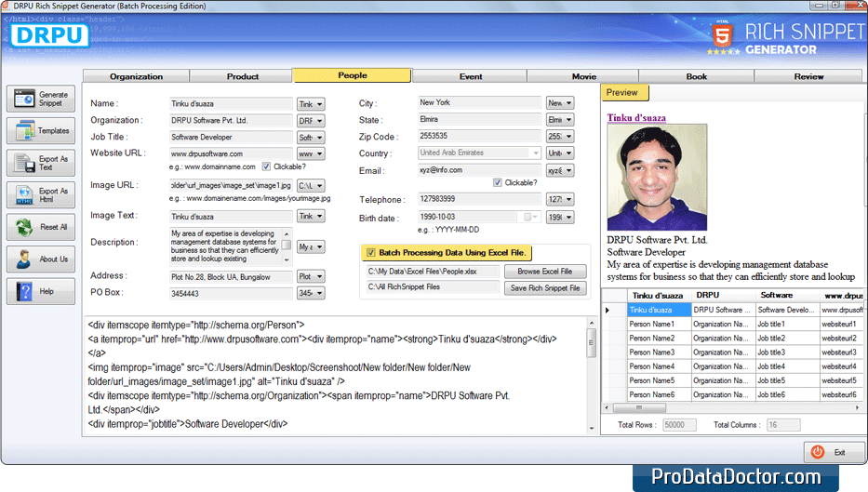Click the HTML5 shield logo
This screenshot has height=492, width=868.
tap(723, 35)
